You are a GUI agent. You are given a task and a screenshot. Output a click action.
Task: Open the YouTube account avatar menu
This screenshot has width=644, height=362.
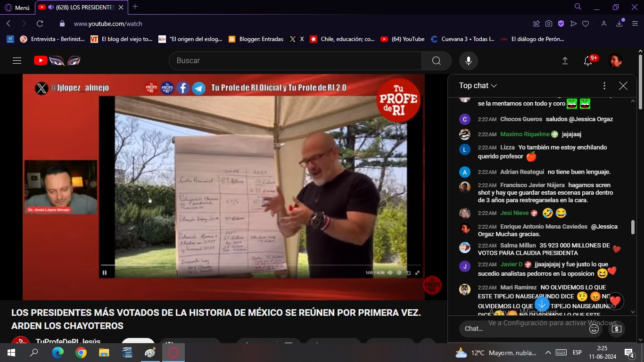(615, 60)
